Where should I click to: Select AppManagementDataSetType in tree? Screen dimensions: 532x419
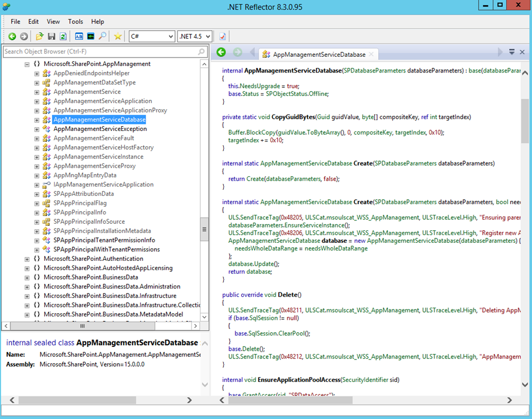point(94,82)
